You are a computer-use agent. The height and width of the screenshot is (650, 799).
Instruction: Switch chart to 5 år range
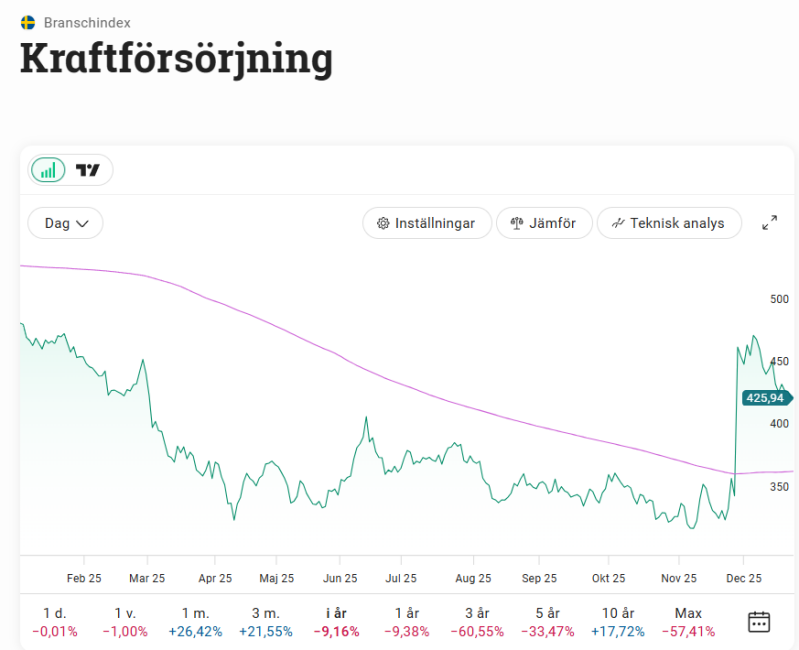pos(548,621)
